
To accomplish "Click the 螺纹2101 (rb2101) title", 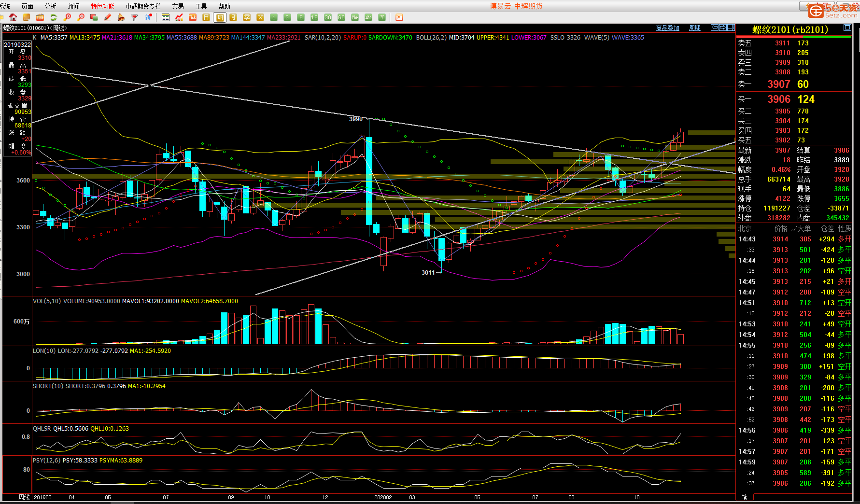I will pyautogui.click(x=790, y=29).
